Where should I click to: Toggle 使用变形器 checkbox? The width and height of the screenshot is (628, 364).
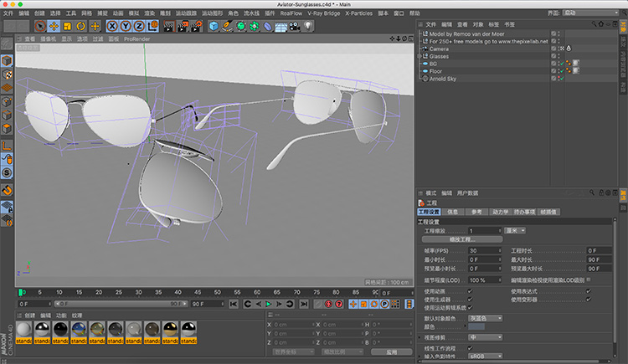tap(589, 299)
